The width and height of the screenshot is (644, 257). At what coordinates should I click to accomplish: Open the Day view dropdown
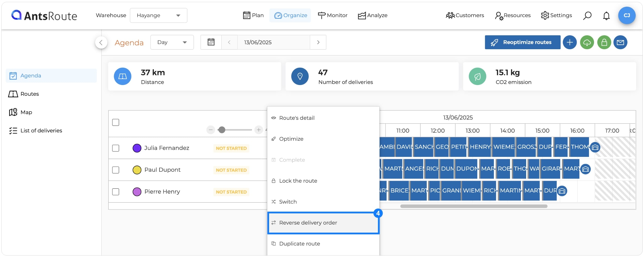click(x=172, y=42)
